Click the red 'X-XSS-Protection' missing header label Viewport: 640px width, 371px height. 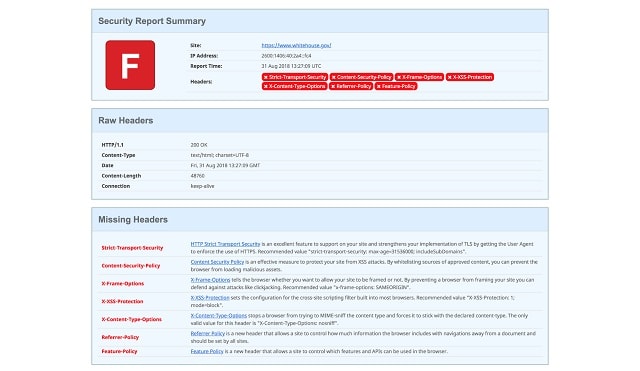point(122,302)
